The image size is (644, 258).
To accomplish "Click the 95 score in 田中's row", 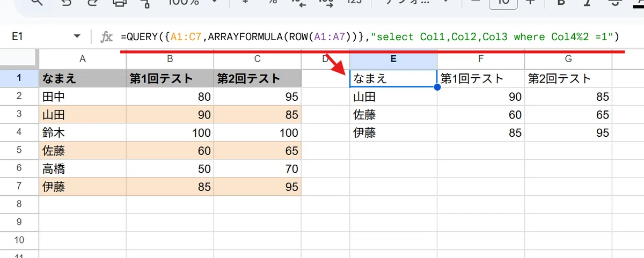I will pyautogui.click(x=257, y=97).
